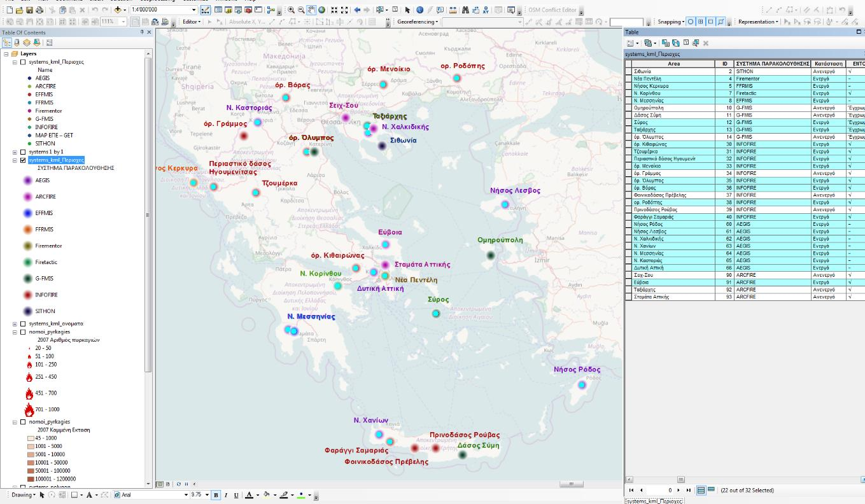The width and height of the screenshot is (865, 504).
Task: Open a map document with folder icon
Action: click(19, 10)
